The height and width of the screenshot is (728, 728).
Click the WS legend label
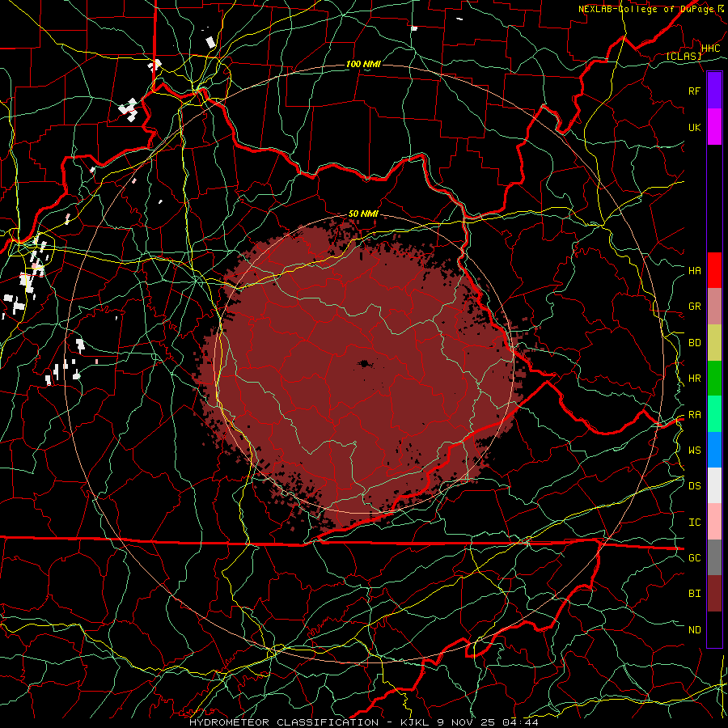(x=694, y=450)
